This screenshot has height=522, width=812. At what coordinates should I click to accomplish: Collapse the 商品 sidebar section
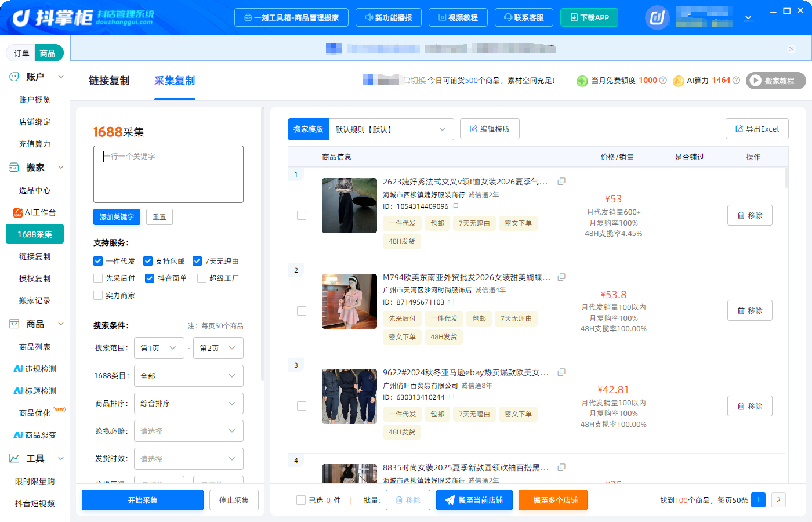(61, 324)
